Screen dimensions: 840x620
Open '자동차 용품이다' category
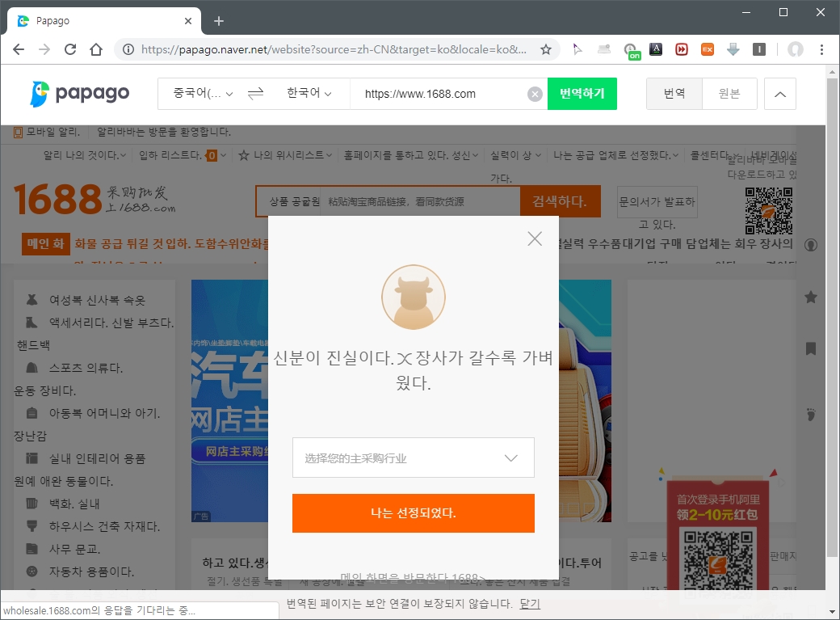pos(91,571)
